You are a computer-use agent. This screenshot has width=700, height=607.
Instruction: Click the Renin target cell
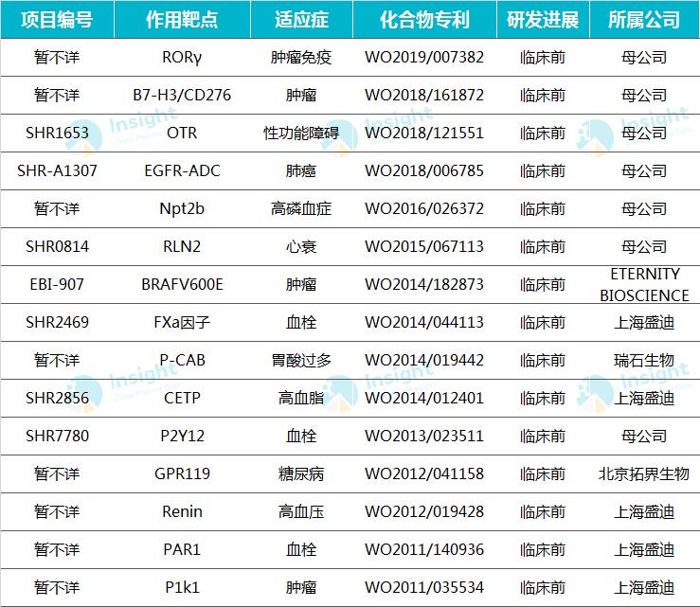(182, 512)
